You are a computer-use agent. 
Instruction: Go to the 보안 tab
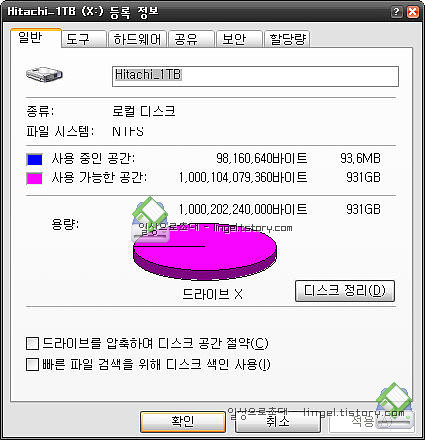point(239,39)
